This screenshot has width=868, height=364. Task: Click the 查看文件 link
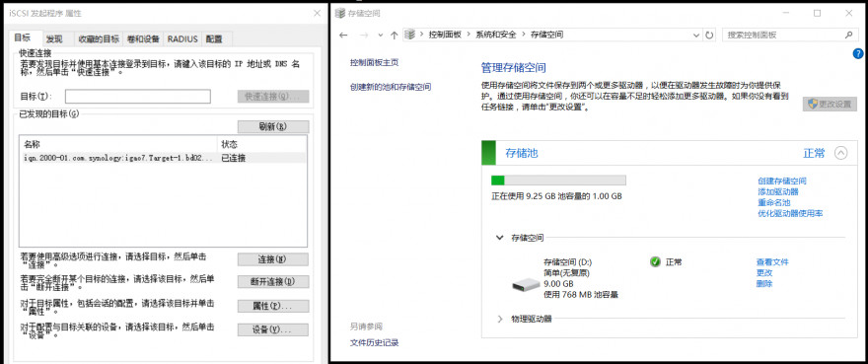(x=772, y=262)
